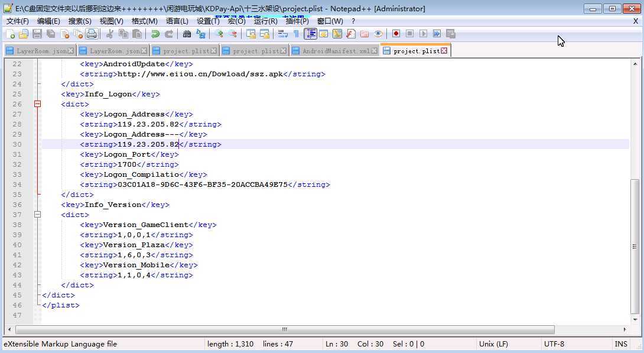Viewport: 644px width, 353px height.
Task: Click the Zoom in toolbar icon
Action: click(219, 34)
